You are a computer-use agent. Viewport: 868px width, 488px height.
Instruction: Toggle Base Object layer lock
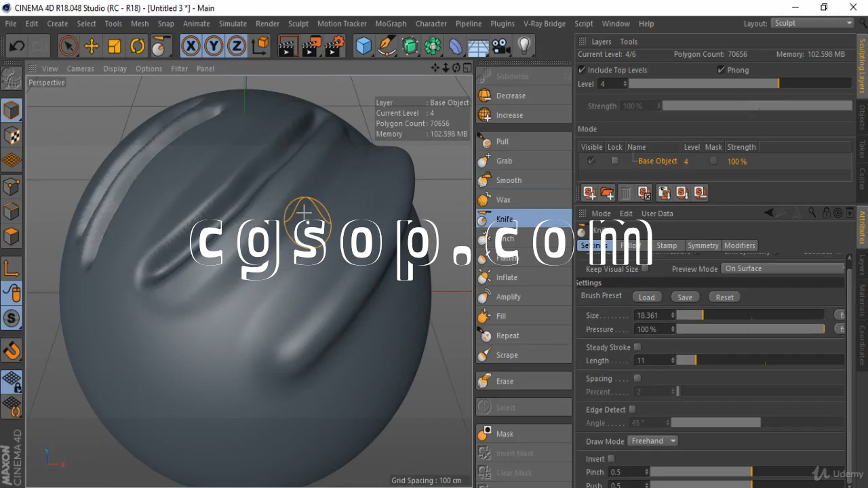(x=615, y=161)
